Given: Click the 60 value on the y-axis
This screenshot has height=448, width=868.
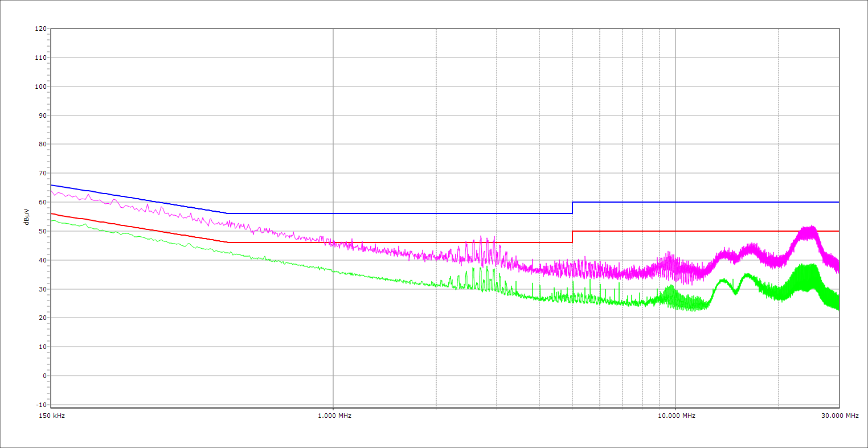Looking at the screenshot, I should pos(42,202).
